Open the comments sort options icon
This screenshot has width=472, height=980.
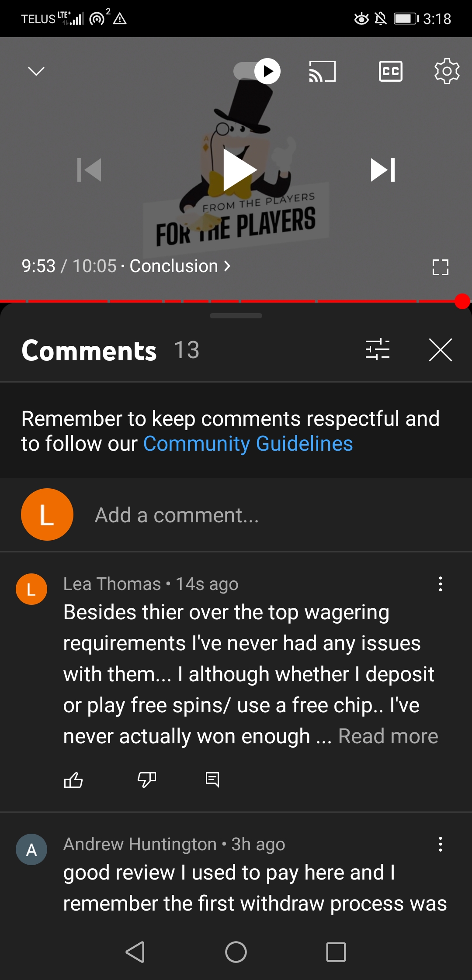[377, 350]
